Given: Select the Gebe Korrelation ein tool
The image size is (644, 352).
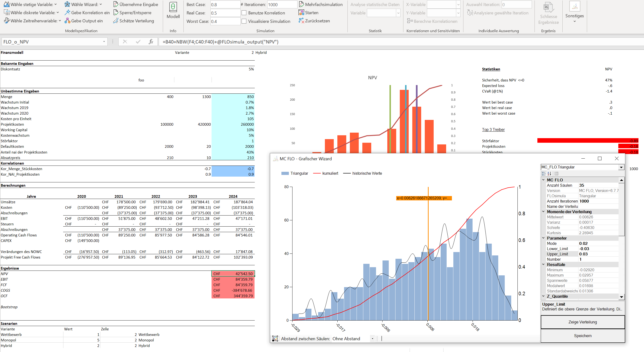Looking at the screenshot, I should click(87, 12).
